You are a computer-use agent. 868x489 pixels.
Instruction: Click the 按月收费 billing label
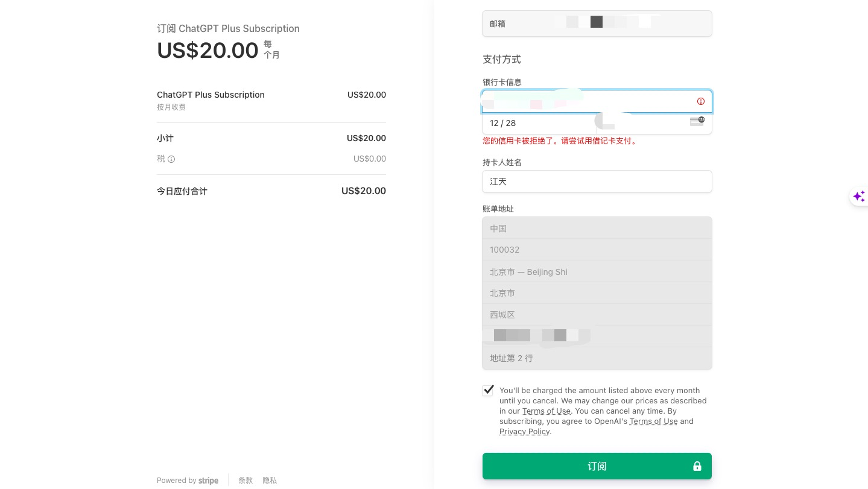(x=171, y=107)
